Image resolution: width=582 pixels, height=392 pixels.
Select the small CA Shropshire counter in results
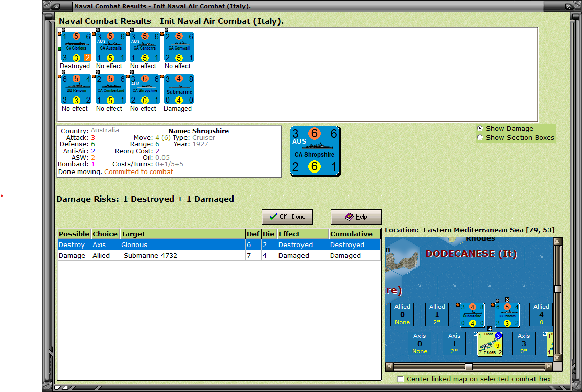click(x=145, y=89)
